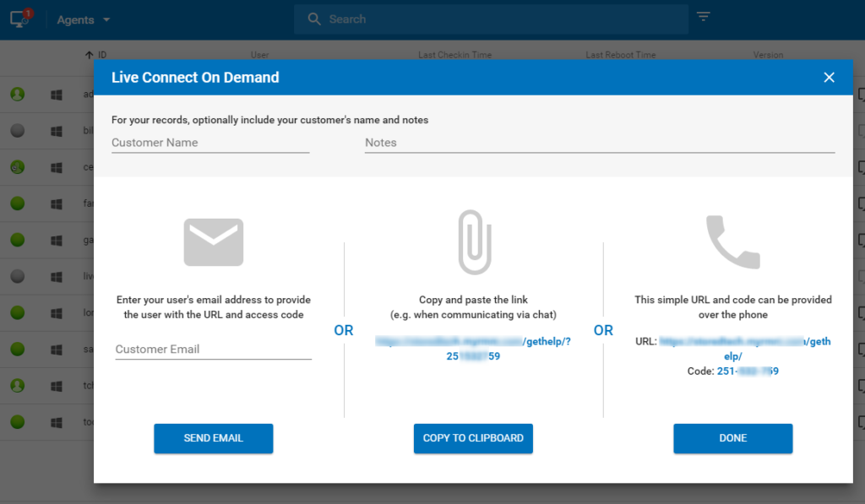This screenshot has height=504, width=865.
Task: Click the Live Connect notification icon with red badge
Action: pos(17,19)
